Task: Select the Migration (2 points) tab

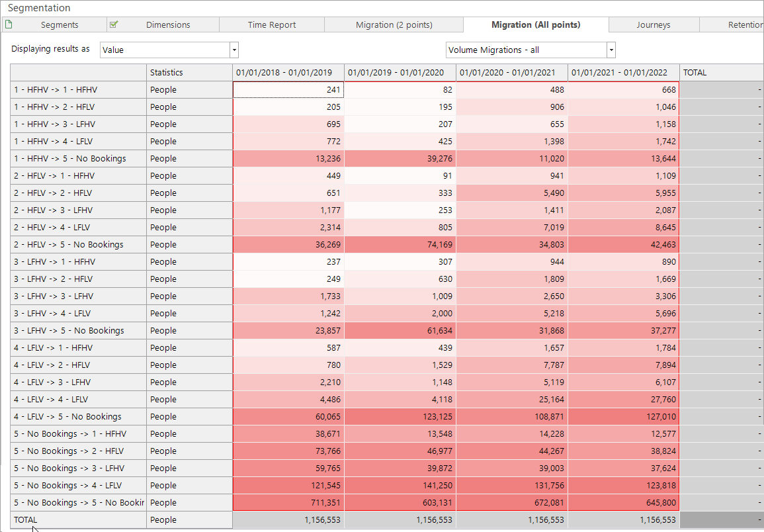Action: point(394,25)
